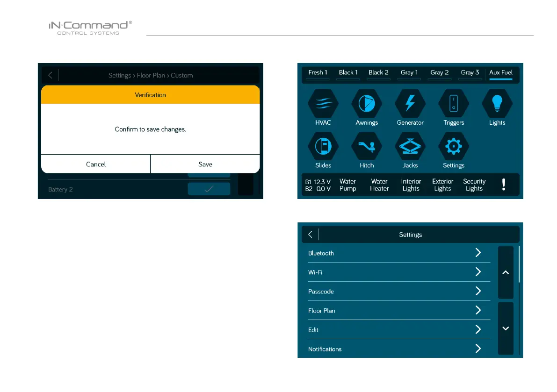557x392 pixels.
Task: Click the B2 0.0 V battery reading
Action: (318, 189)
